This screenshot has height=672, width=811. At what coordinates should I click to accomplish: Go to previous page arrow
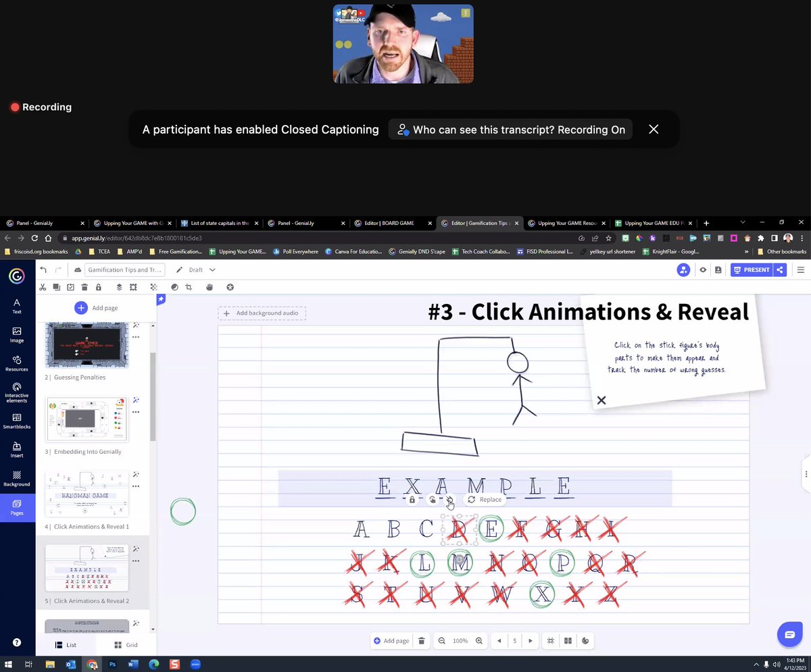(499, 641)
